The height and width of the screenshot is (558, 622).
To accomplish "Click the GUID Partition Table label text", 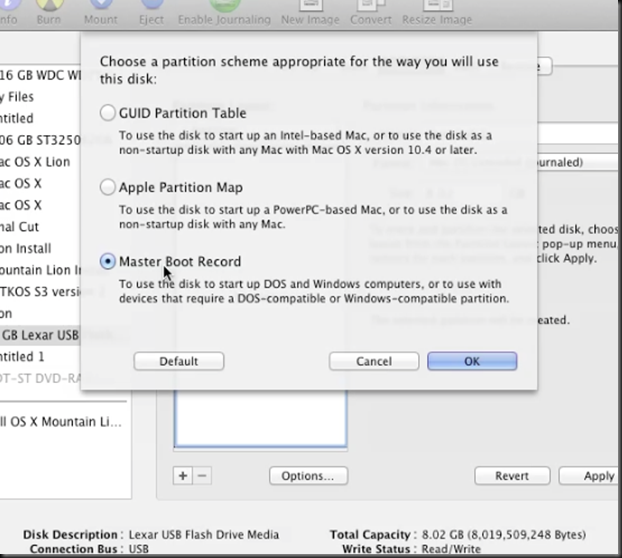I will [182, 113].
